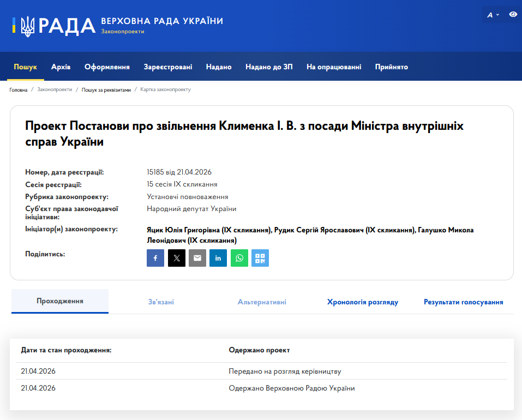
Task: Show the QR code for sharing
Action: 260,258
